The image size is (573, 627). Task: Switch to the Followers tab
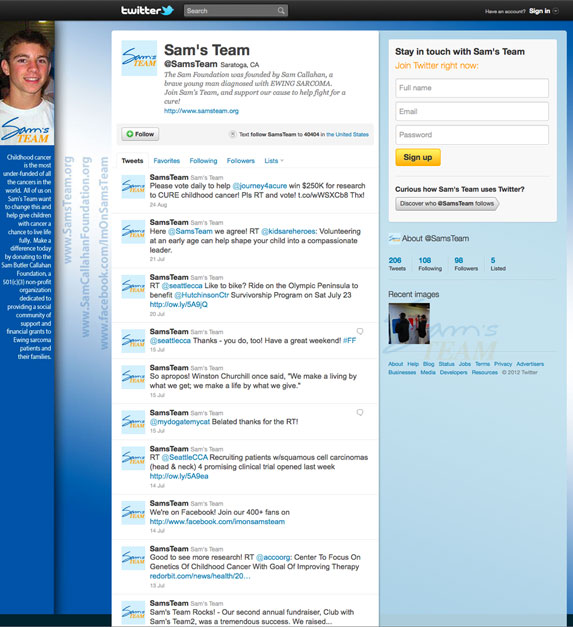[x=241, y=161]
